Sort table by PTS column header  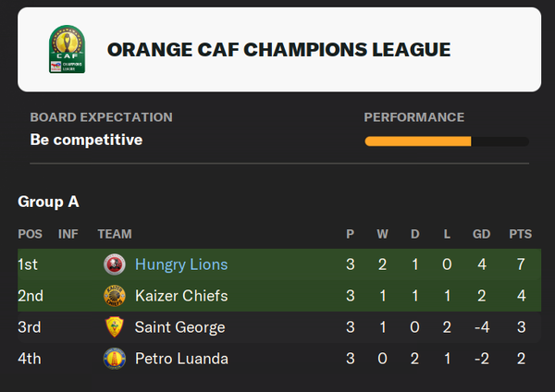[x=520, y=234]
